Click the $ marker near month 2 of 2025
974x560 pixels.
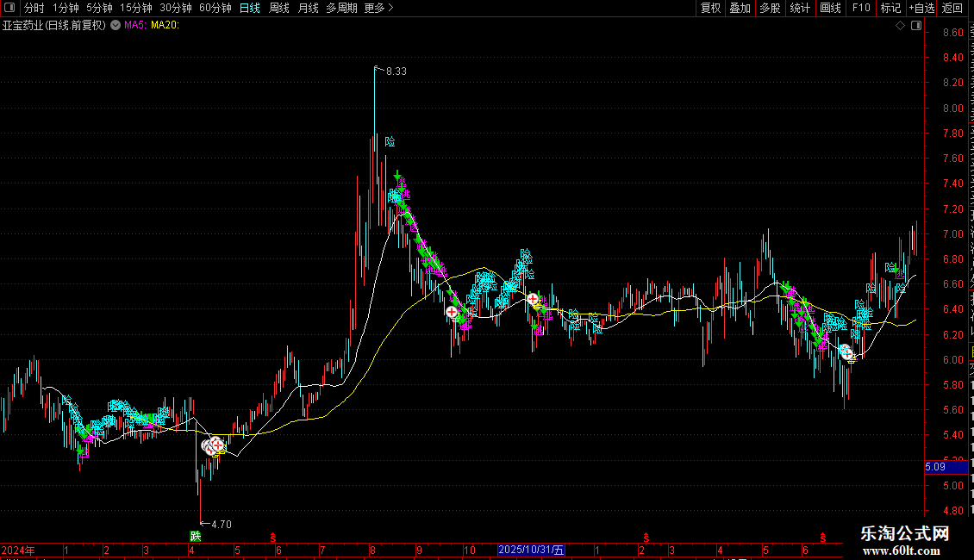(x=646, y=537)
